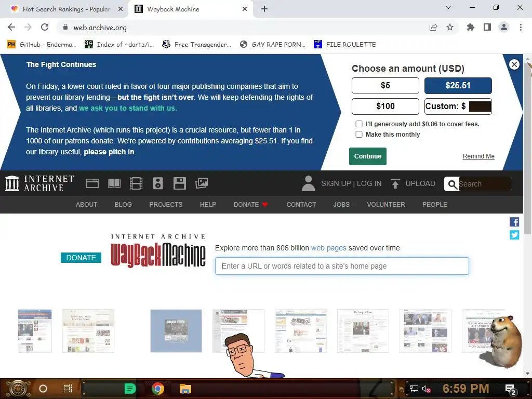Click SIGN UP | LOG IN link
532x399 pixels.
(x=352, y=183)
